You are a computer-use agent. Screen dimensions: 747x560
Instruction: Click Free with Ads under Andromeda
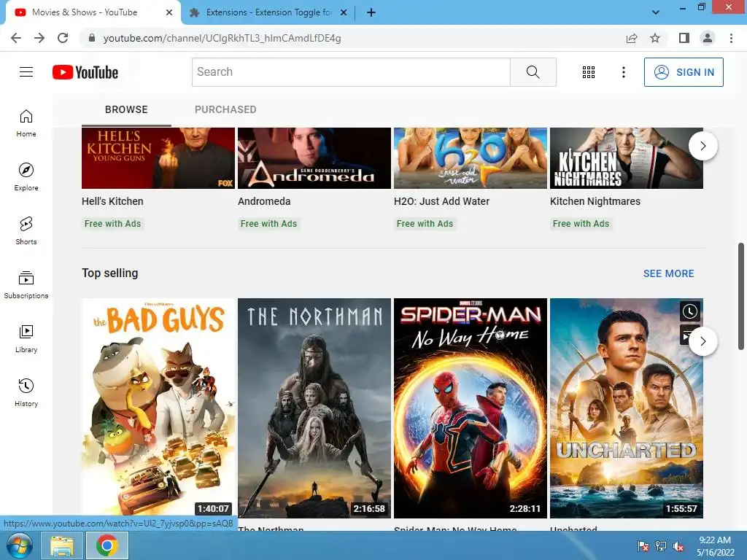tap(268, 224)
